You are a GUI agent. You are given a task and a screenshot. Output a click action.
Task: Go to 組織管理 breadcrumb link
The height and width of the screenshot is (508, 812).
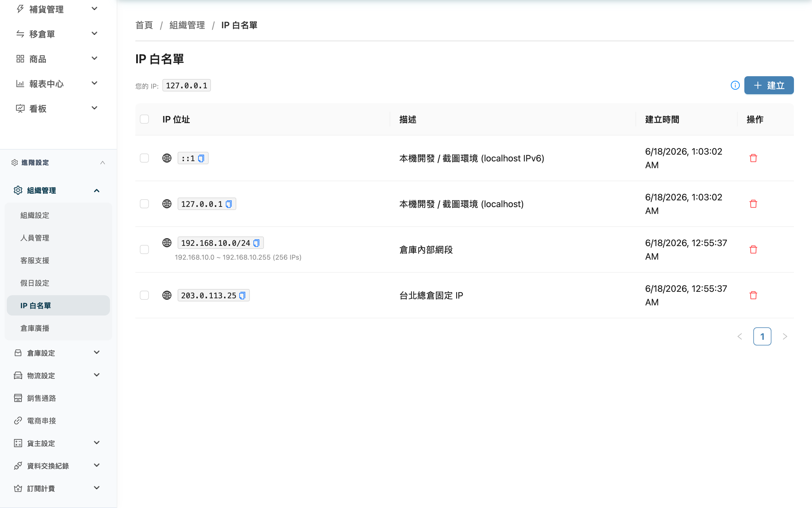click(x=187, y=25)
